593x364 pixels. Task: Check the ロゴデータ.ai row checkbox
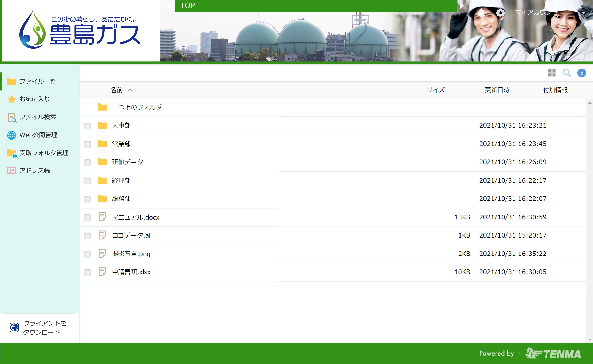87,236
